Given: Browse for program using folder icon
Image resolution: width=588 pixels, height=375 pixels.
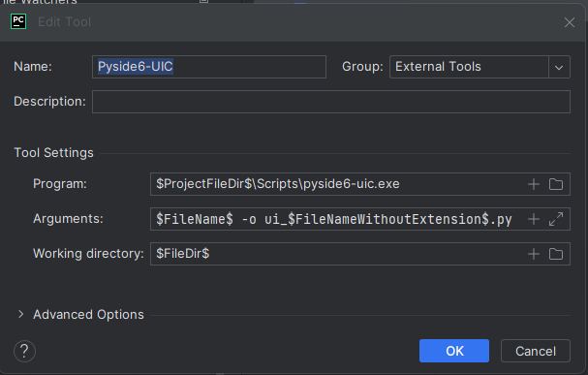Looking at the screenshot, I should click(556, 184).
